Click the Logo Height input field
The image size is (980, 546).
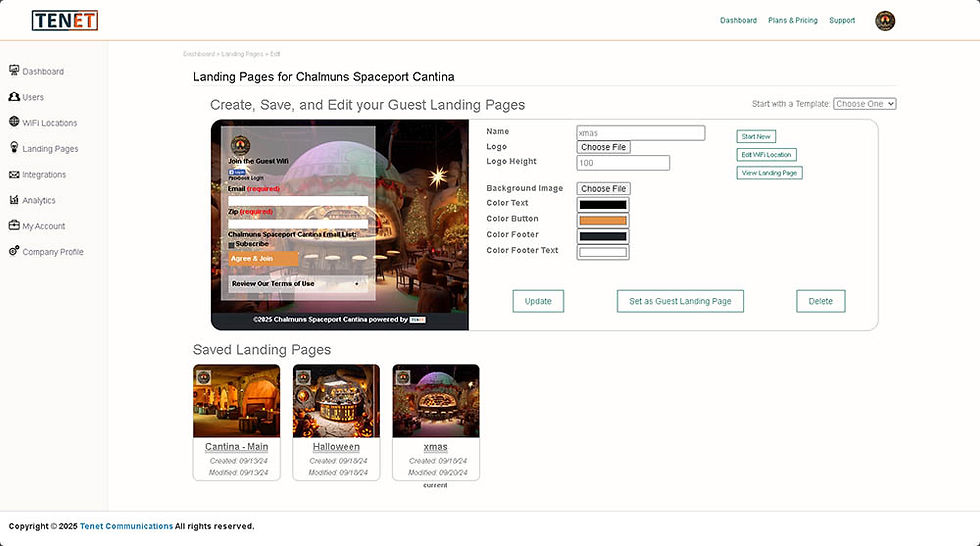(x=623, y=163)
